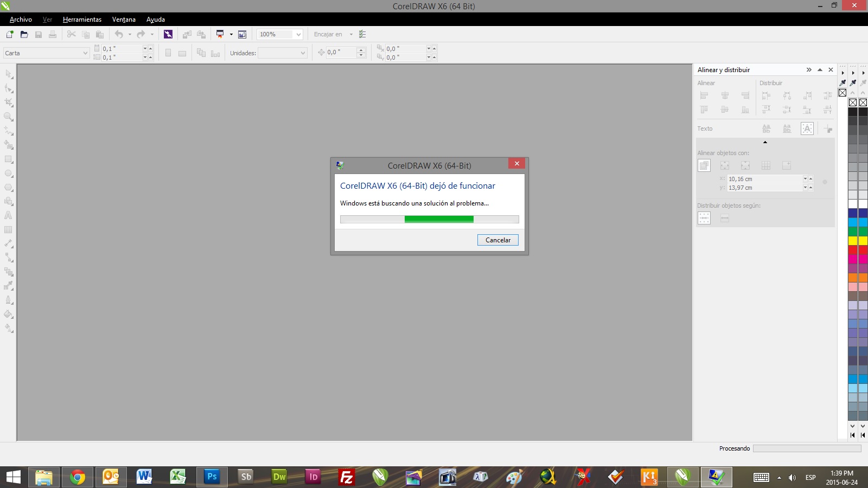This screenshot has height=488, width=868.
Task: Toggle Specified point option under Alinear objetos con
Action: (x=787, y=165)
